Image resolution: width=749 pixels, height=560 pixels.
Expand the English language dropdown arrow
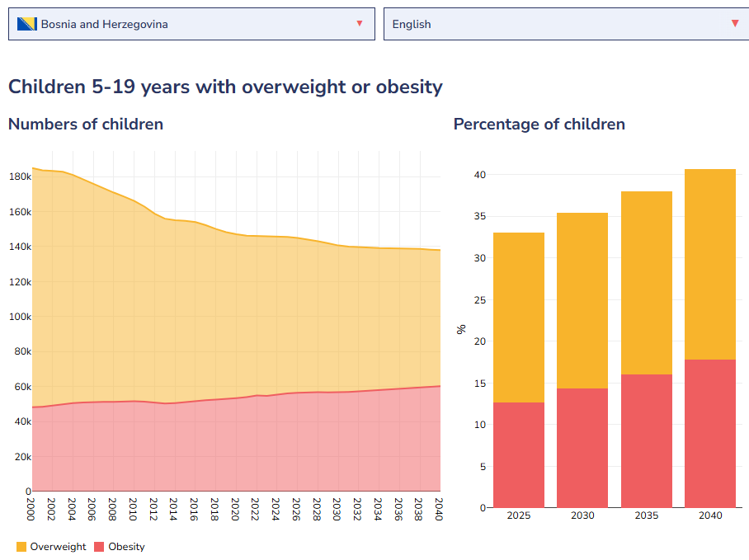(x=734, y=23)
